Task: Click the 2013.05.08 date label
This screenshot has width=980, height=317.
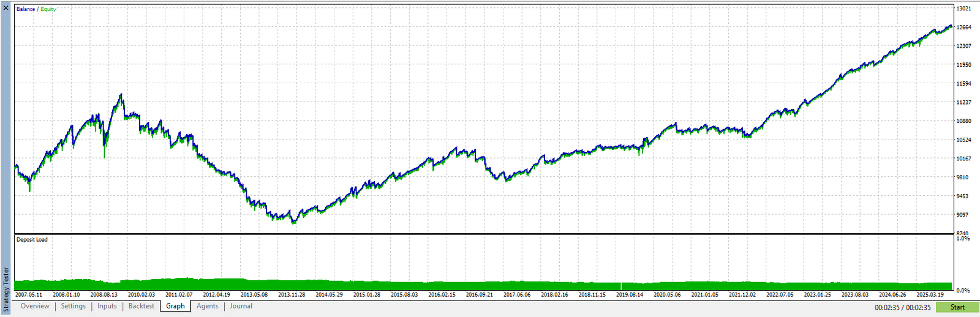Action: click(254, 294)
